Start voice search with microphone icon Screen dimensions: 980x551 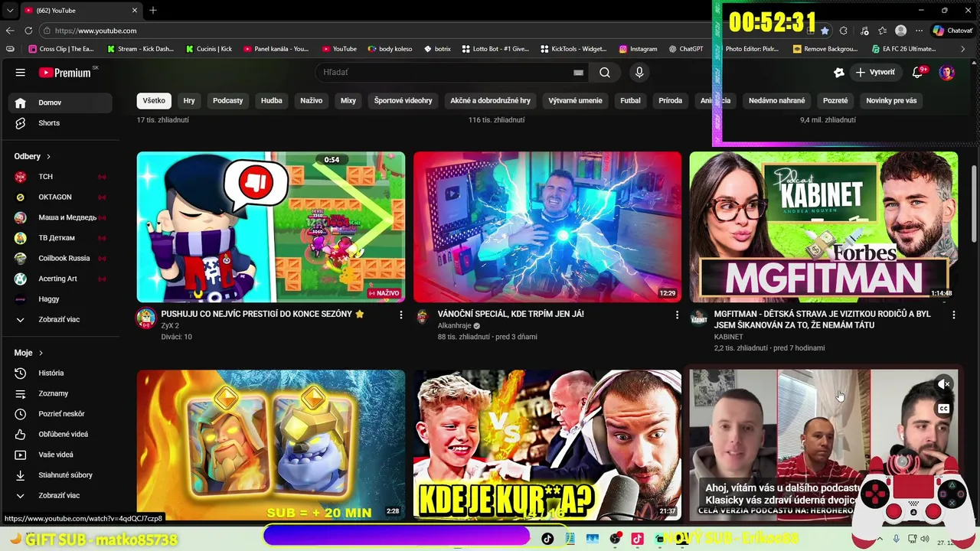pos(639,73)
